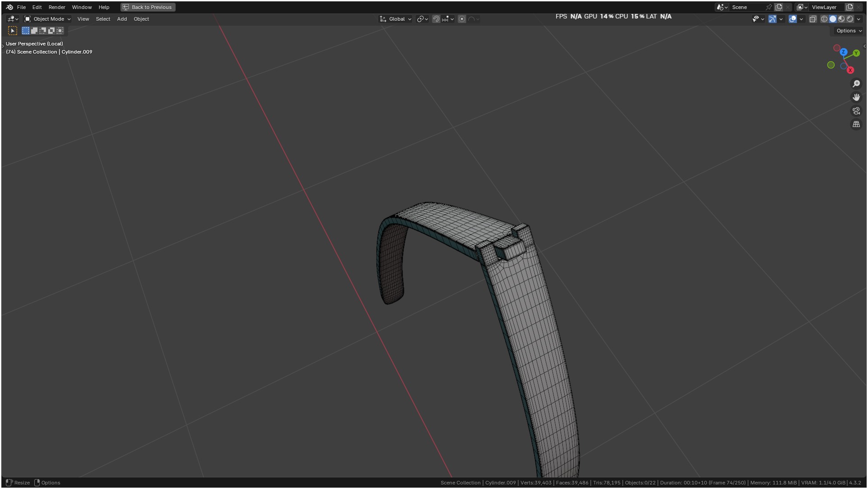Select Subtract selection mode icon
Screen dimensions: 868x489
coord(43,31)
